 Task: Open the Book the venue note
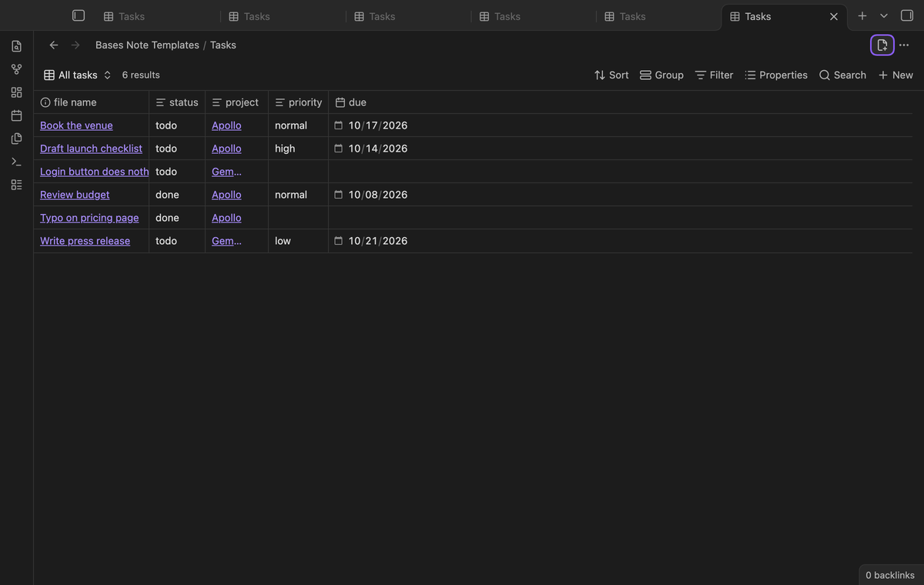76,125
